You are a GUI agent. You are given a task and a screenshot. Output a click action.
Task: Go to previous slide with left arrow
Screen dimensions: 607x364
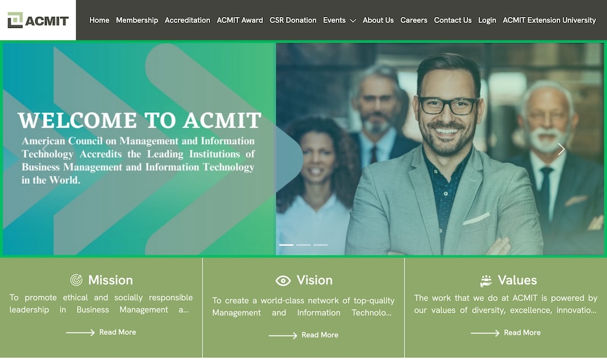46,149
